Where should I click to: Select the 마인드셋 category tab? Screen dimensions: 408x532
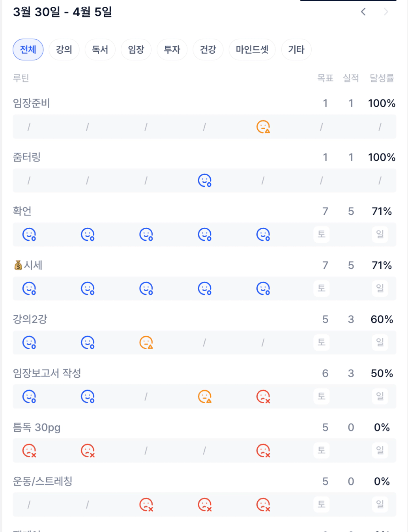[x=252, y=50]
